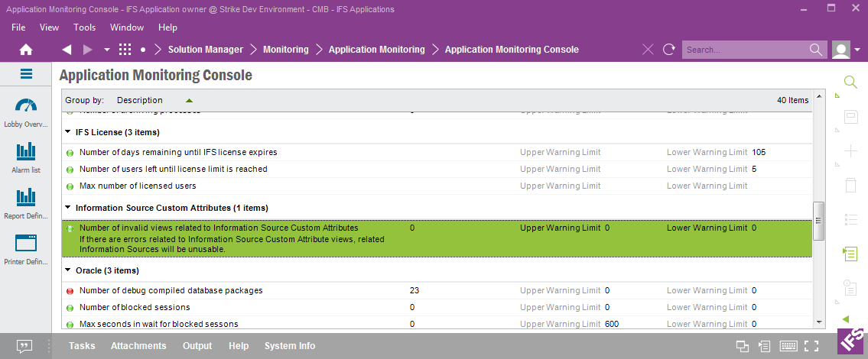Open the Attachments panel
This screenshot has height=359, width=868.
(x=138, y=346)
